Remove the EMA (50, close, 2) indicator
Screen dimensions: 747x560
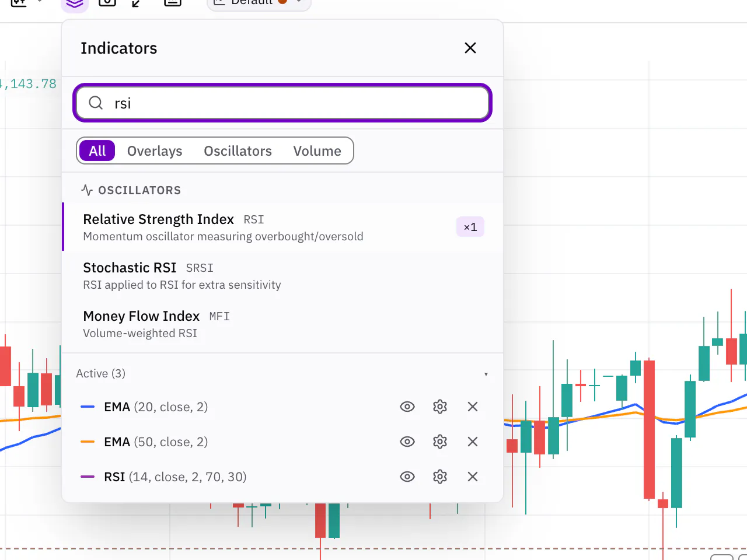point(473,442)
